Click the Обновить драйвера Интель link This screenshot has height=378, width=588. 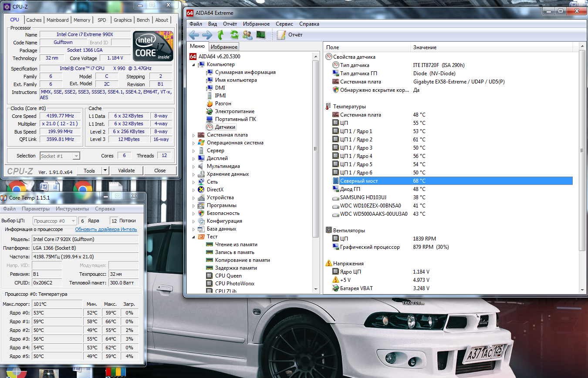coord(106,229)
